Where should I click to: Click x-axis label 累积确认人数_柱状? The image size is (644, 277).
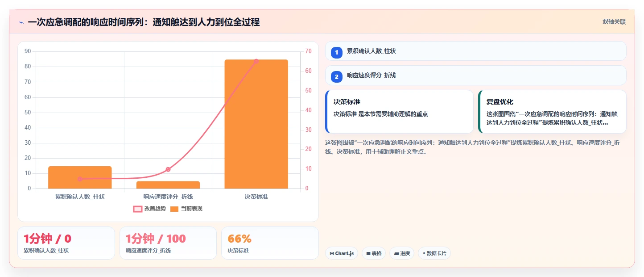tap(80, 197)
